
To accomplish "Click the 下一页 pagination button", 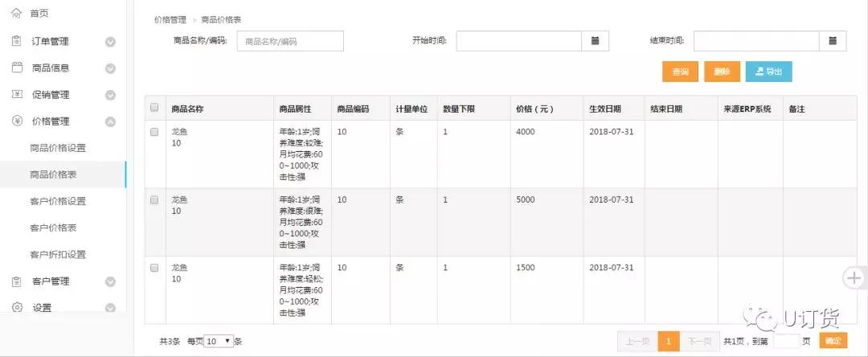I will click(700, 342).
